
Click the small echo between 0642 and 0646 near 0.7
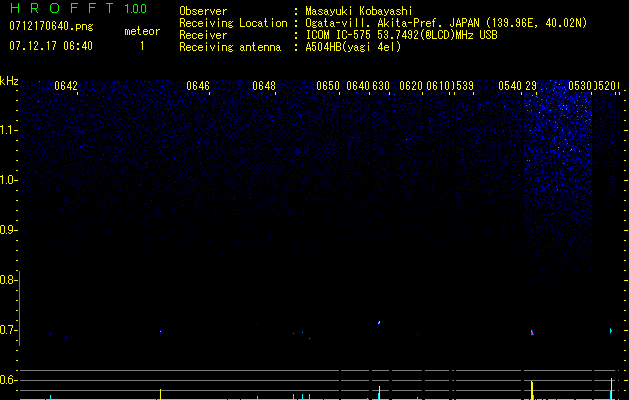160,331
